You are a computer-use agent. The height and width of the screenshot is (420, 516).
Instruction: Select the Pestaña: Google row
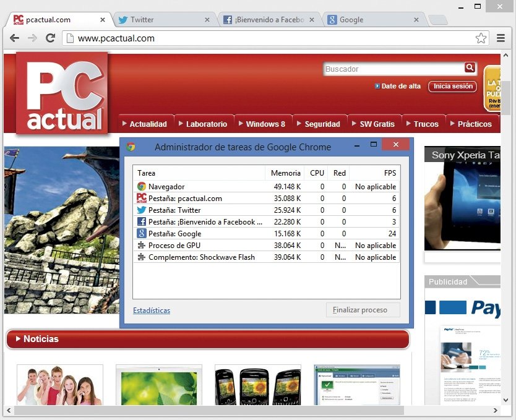(x=266, y=234)
